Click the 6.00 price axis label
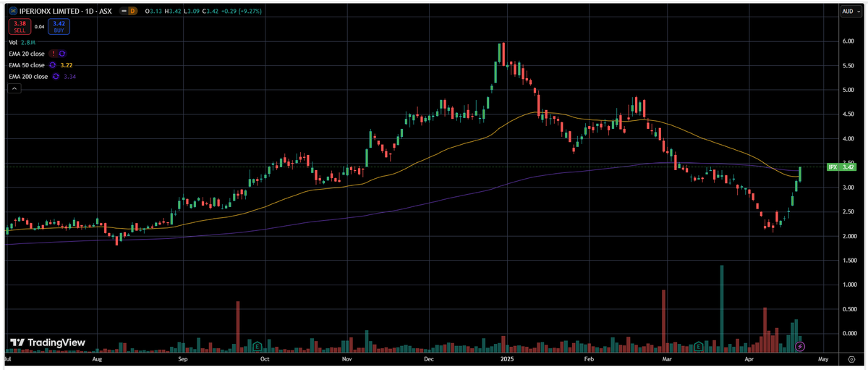 (x=849, y=41)
